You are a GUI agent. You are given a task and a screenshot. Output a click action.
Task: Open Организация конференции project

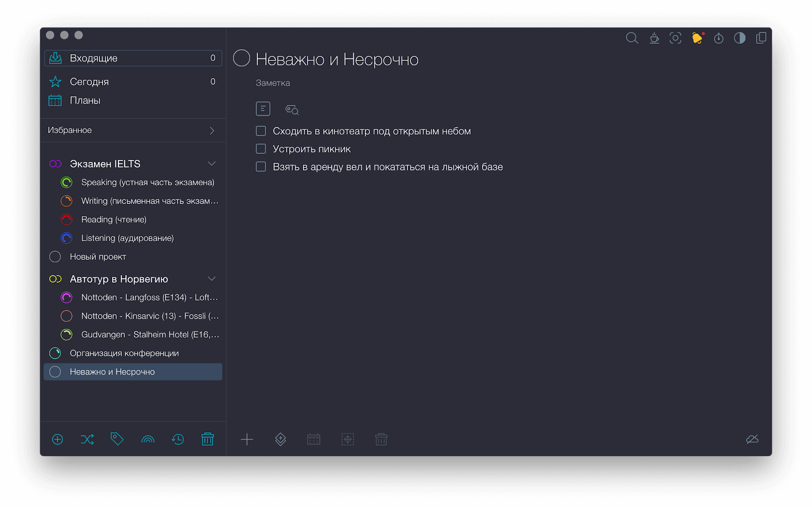[124, 353]
